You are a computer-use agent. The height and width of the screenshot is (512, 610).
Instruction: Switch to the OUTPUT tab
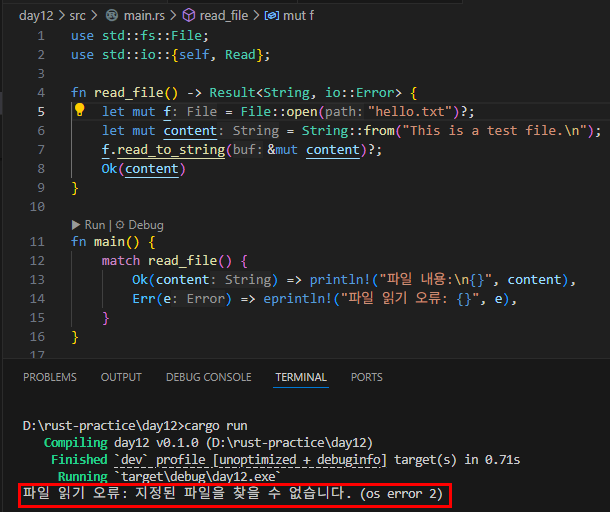coord(121,377)
